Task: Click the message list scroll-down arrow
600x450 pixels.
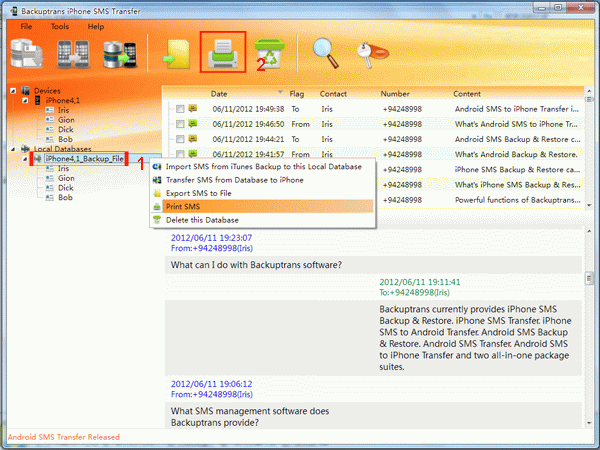Action: [x=589, y=205]
